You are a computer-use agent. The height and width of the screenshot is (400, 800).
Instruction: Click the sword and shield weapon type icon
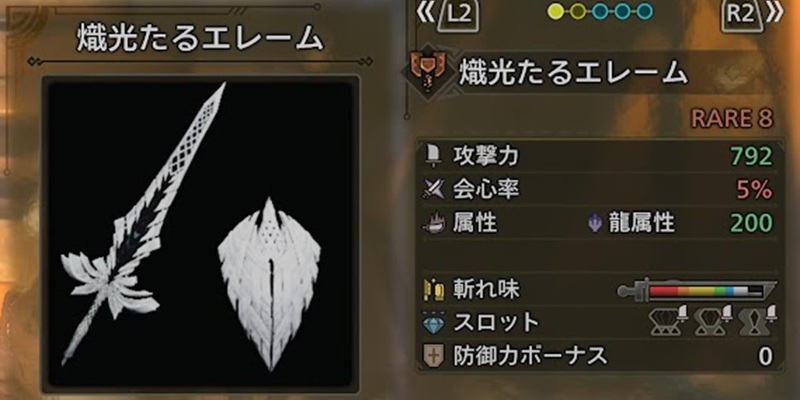tap(428, 71)
